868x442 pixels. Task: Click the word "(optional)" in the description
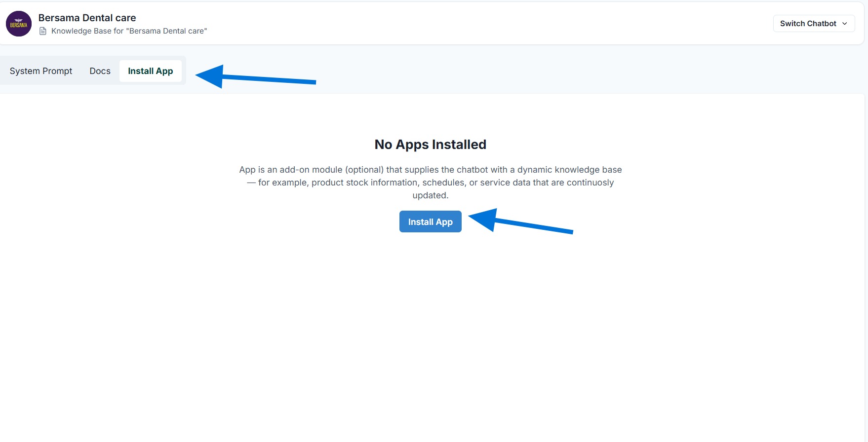point(364,170)
